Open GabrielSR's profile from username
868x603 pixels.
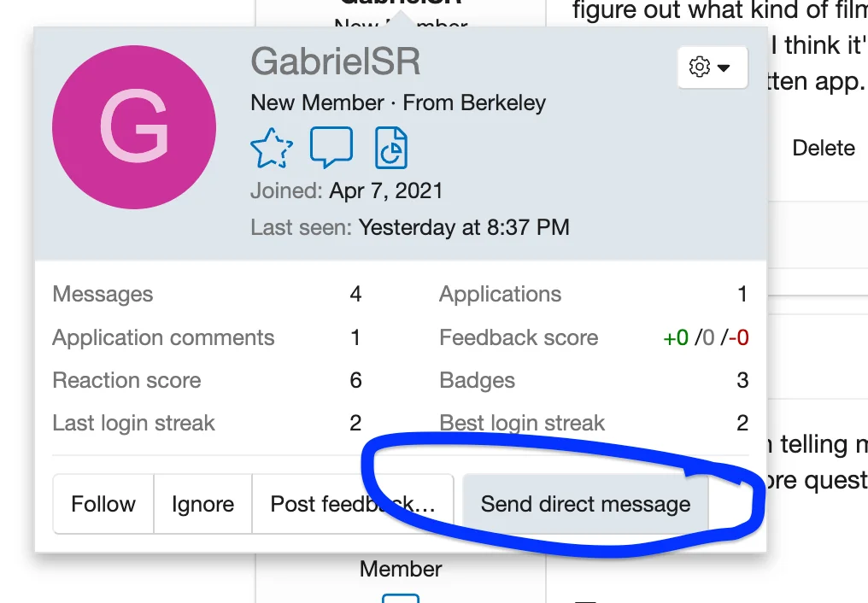(x=335, y=61)
